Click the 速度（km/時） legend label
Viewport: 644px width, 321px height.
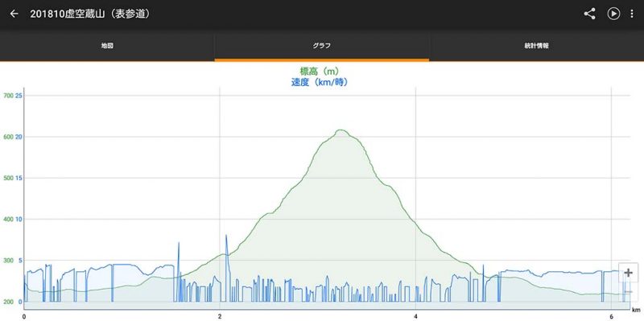pyautogui.click(x=320, y=82)
